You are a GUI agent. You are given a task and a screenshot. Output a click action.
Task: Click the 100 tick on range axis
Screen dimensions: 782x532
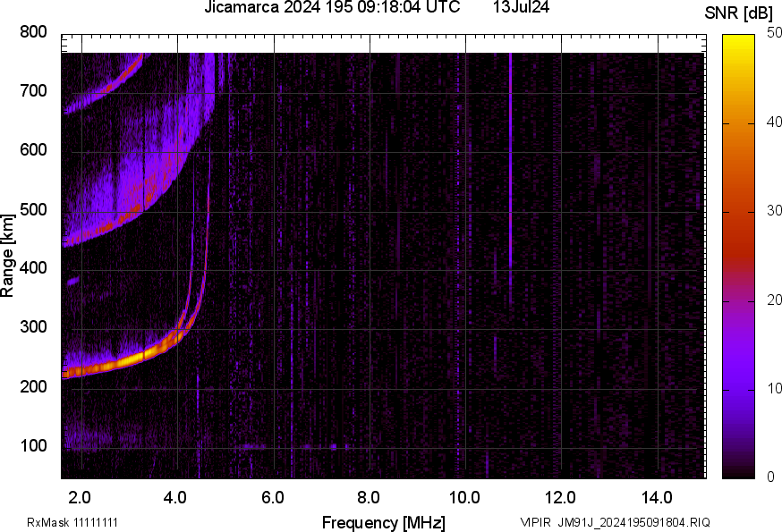[x=33, y=446]
